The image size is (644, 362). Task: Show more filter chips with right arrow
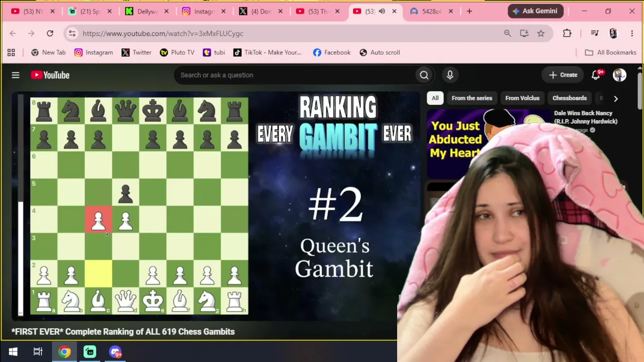(615, 99)
